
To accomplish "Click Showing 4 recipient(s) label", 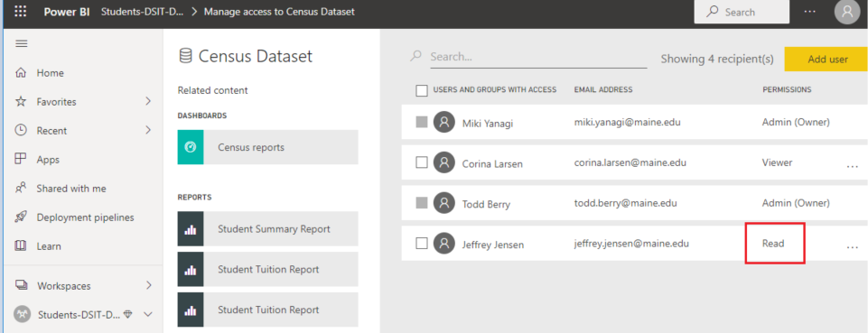I will (x=717, y=60).
